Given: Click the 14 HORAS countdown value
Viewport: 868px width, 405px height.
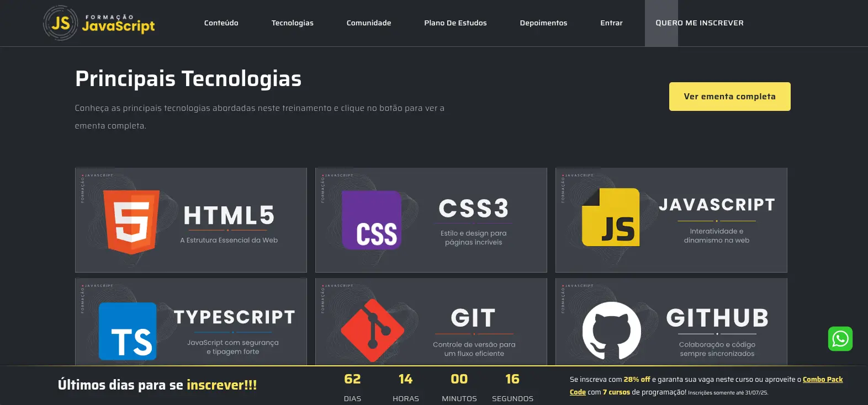Looking at the screenshot, I should 405,379.
